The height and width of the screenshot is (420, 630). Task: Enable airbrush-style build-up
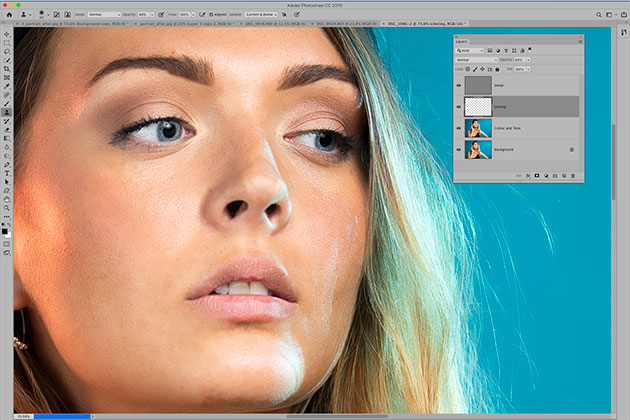[x=202, y=14]
